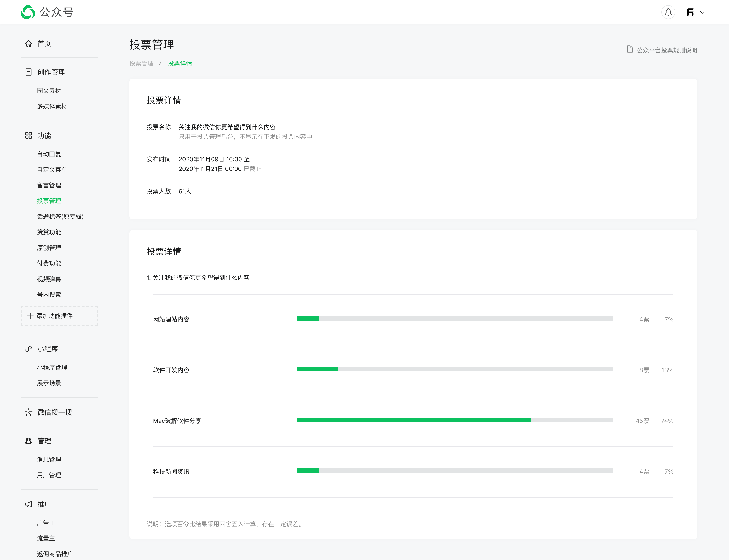Click the home icon beside 首页
The image size is (729, 560).
[x=29, y=44]
